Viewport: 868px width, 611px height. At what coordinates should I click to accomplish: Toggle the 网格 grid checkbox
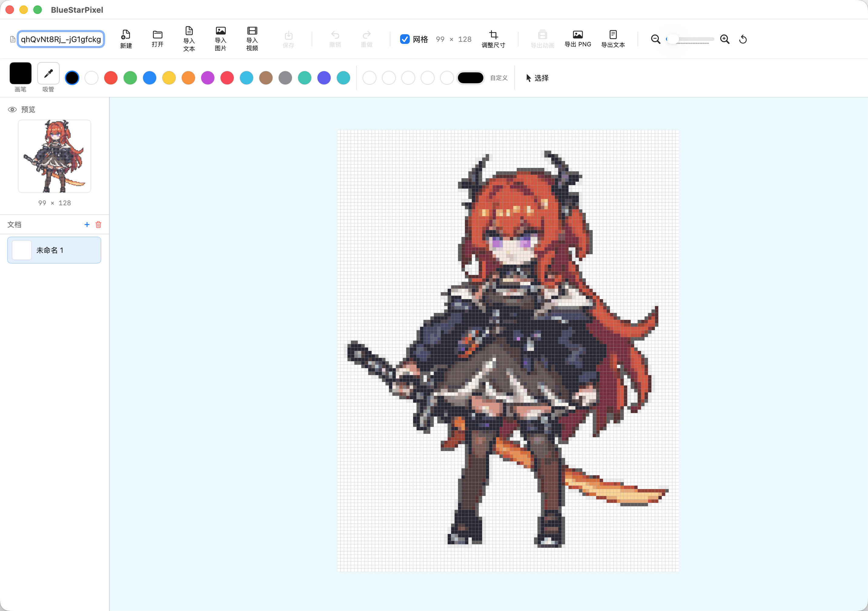click(405, 39)
